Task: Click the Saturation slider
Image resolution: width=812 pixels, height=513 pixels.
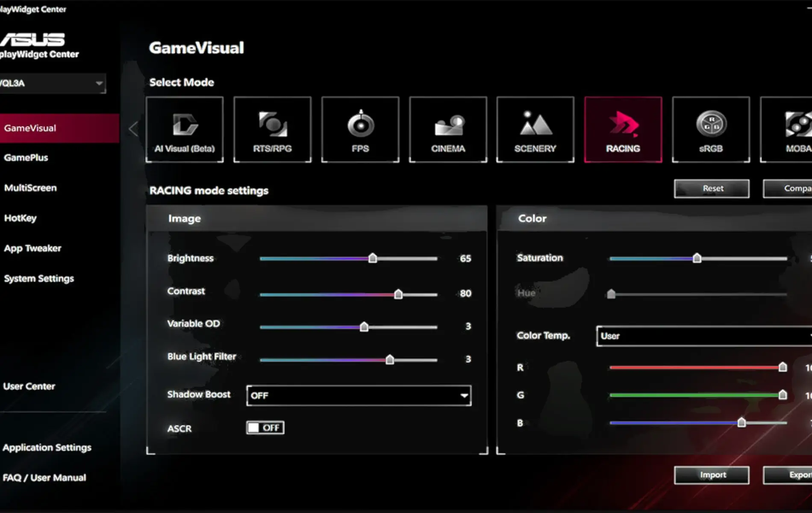Action: click(698, 258)
